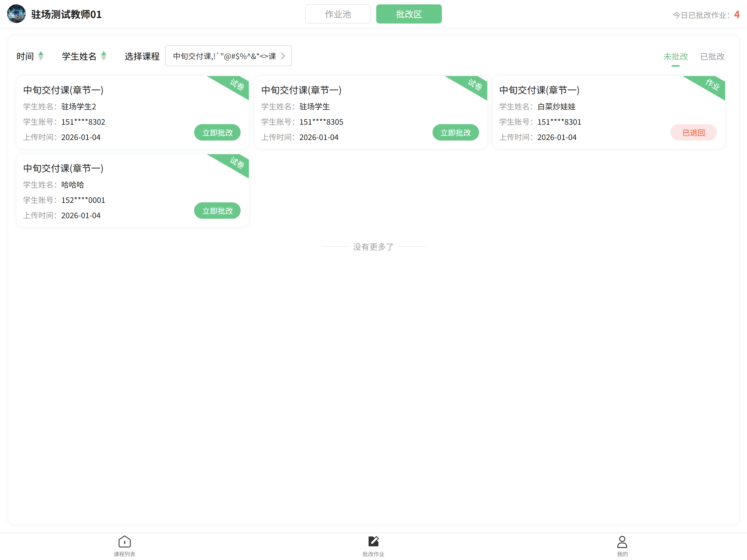
Task: Click the 学生姓名 sort arrows icon
Action: coord(104,56)
